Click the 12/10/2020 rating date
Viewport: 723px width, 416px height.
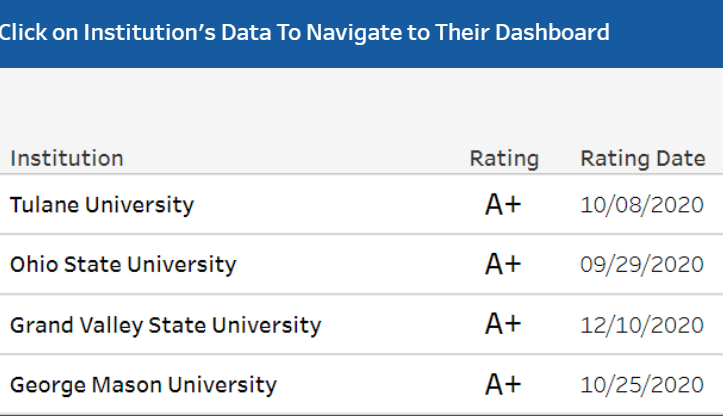tap(643, 325)
